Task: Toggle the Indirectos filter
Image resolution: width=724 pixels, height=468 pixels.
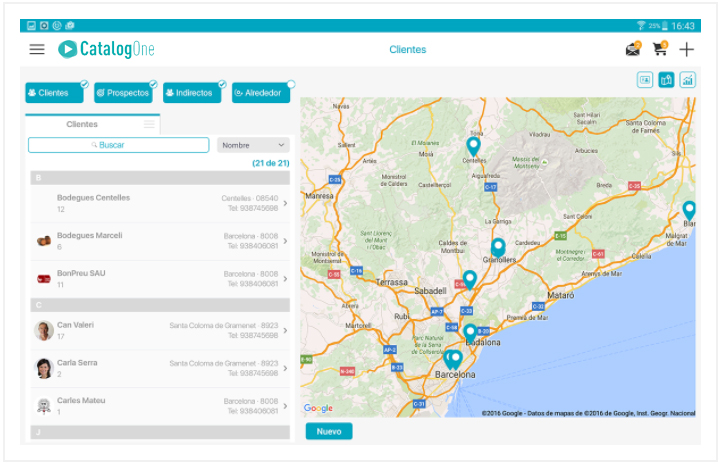Action: [192, 93]
